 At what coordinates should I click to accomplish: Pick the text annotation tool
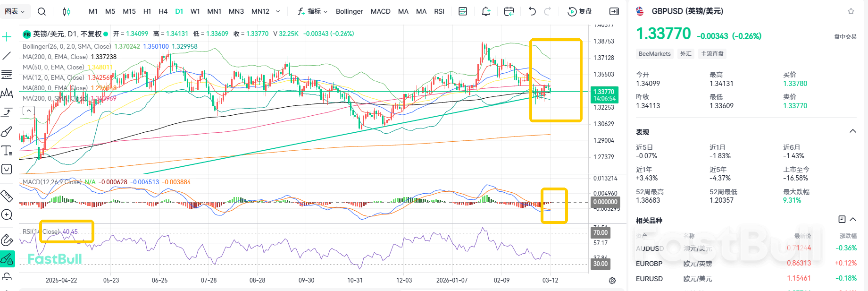click(x=7, y=151)
